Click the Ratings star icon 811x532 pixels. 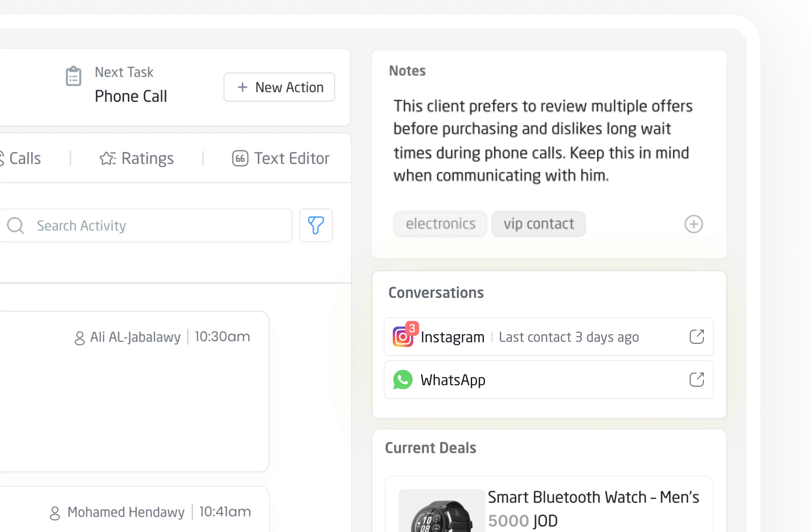click(x=108, y=158)
